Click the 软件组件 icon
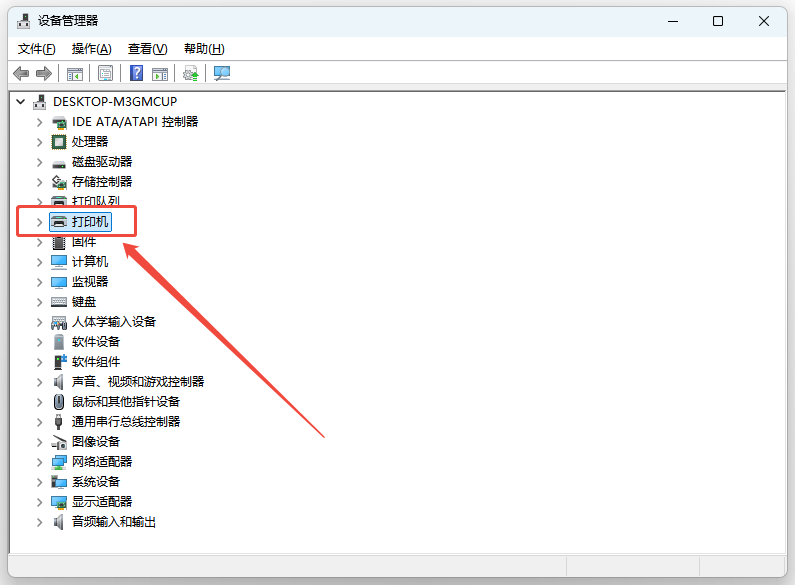This screenshot has width=795, height=585. pos(60,362)
